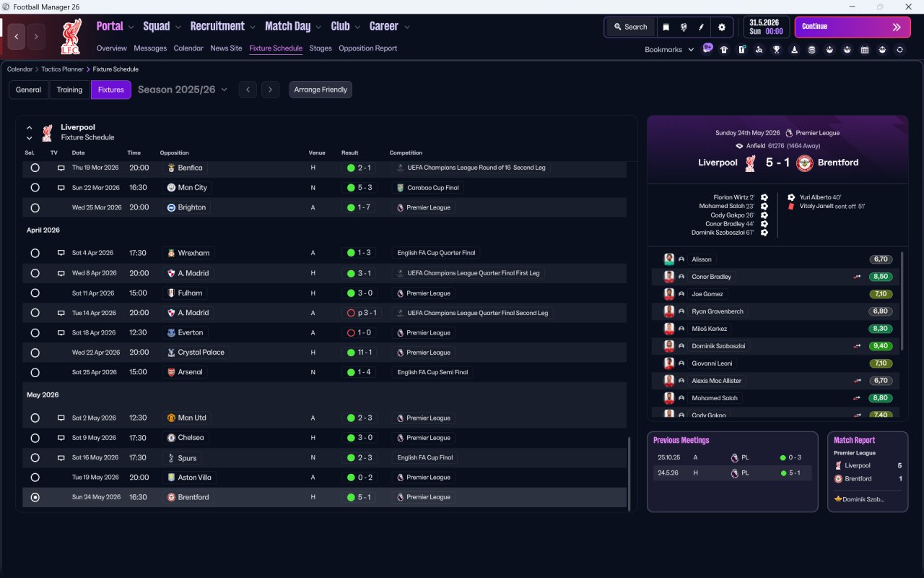Expand the Match Day menu chevron

pos(318,27)
